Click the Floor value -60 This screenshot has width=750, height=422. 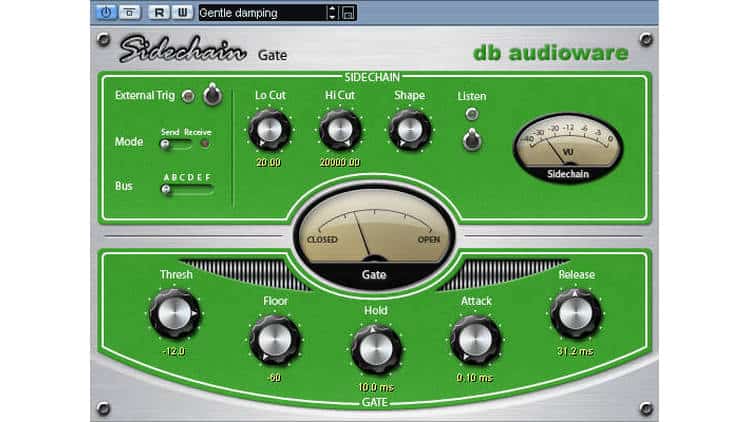pyautogui.click(x=274, y=378)
